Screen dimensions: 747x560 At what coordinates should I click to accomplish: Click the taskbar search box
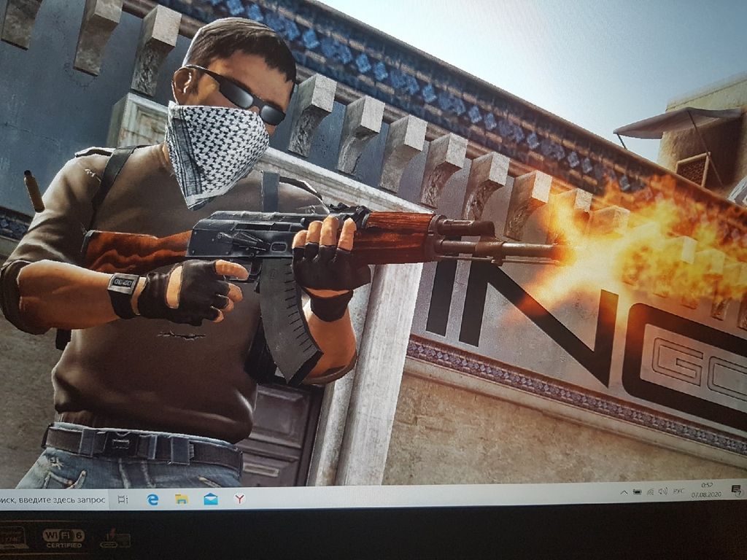[x=53, y=500]
